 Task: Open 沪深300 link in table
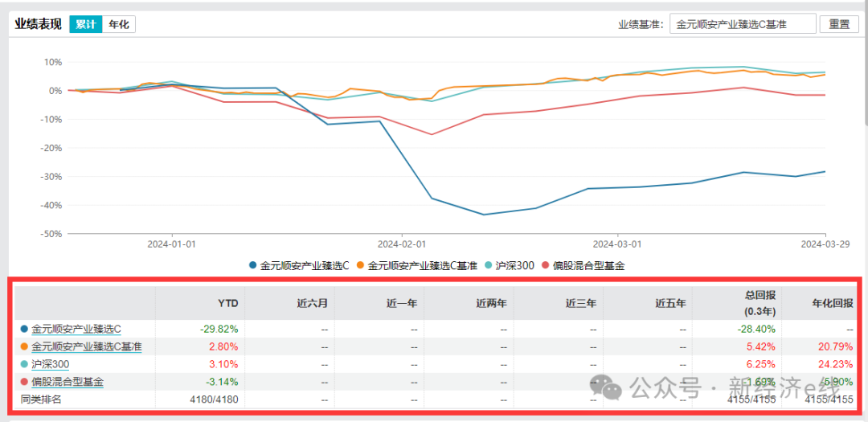tap(51, 364)
